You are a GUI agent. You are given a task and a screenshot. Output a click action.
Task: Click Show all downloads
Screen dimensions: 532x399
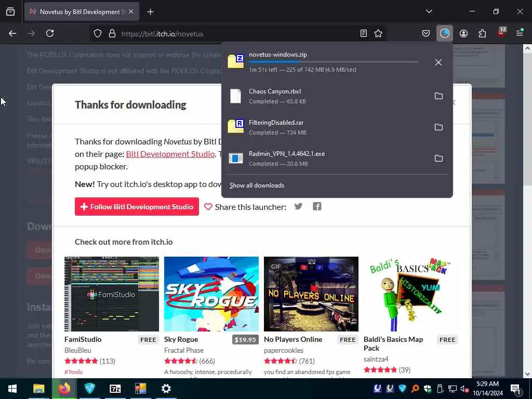click(257, 185)
